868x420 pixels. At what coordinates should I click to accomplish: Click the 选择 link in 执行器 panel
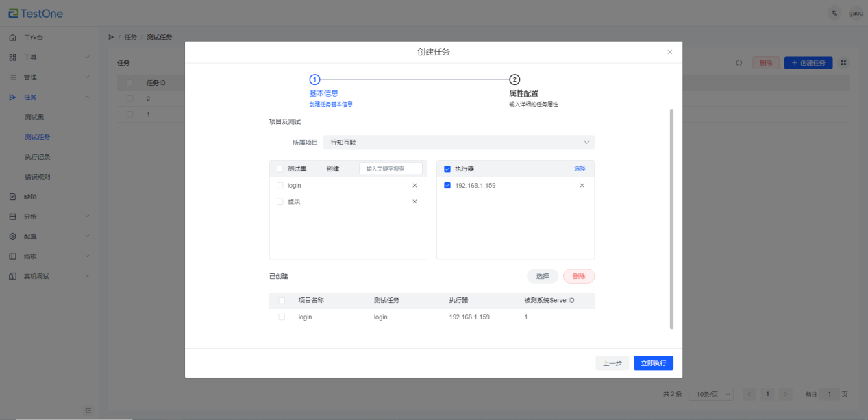[x=580, y=169]
